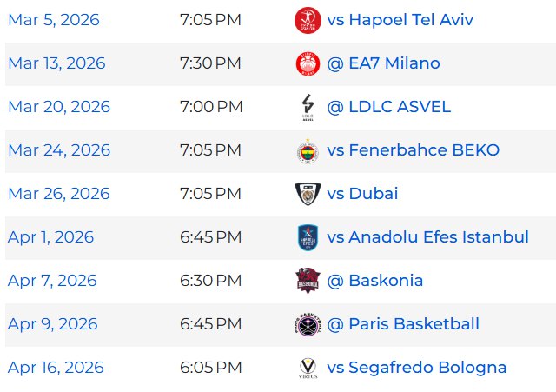556x392 pixels.
Task: Follow the @ Paris Basketball link
Action: click(403, 324)
